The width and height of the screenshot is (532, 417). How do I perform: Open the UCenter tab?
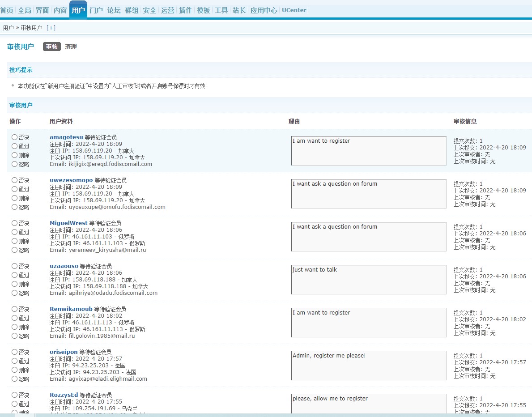tap(294, 10)
